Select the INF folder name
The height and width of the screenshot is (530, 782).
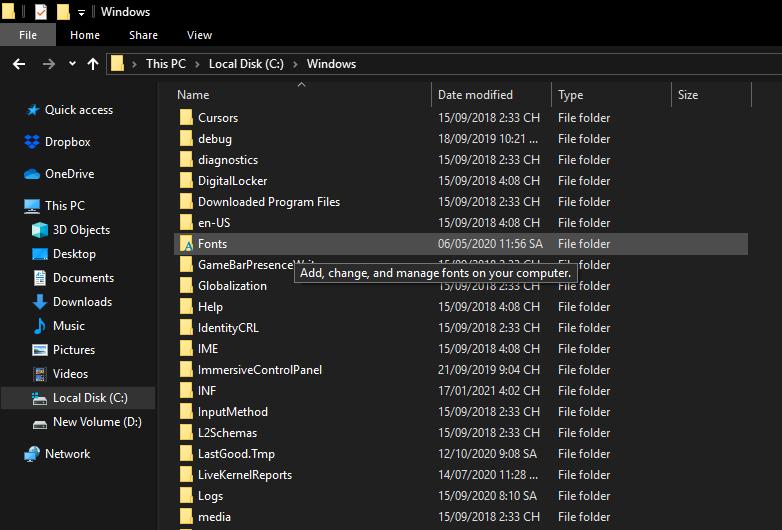pos(207,390)
